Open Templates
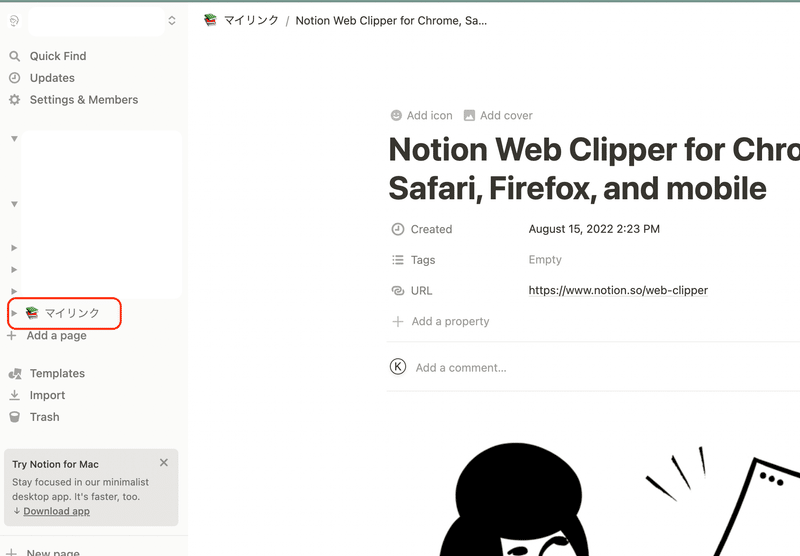 (x=57, y=373)
